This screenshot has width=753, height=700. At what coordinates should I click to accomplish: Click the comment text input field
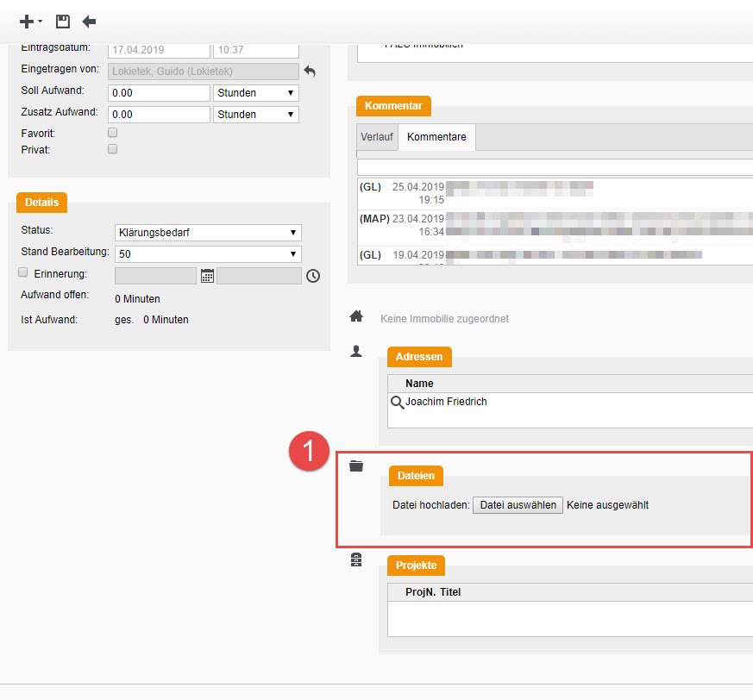tap(552, 167)
